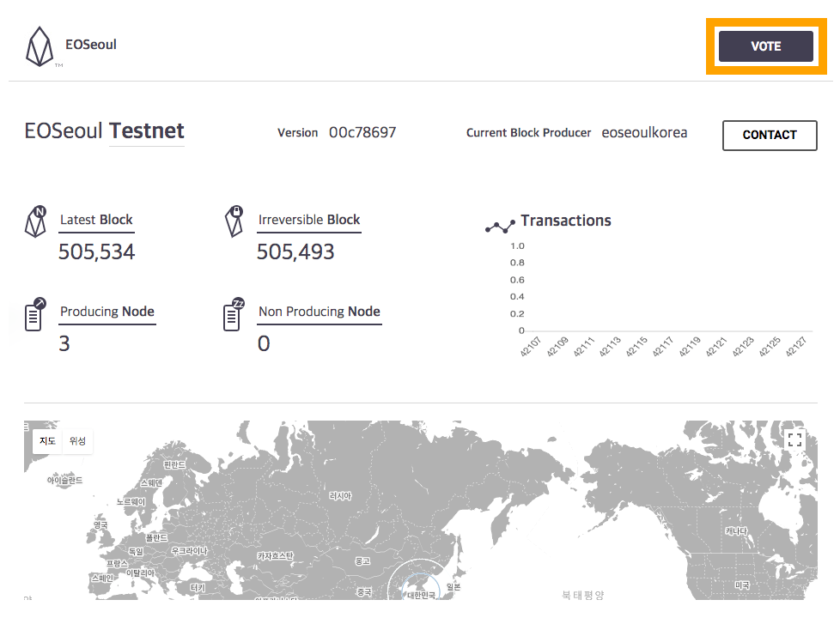Select the Latest Block label
Image resolution: width=840 pixels, height=618 pixels.
[96, 220]
